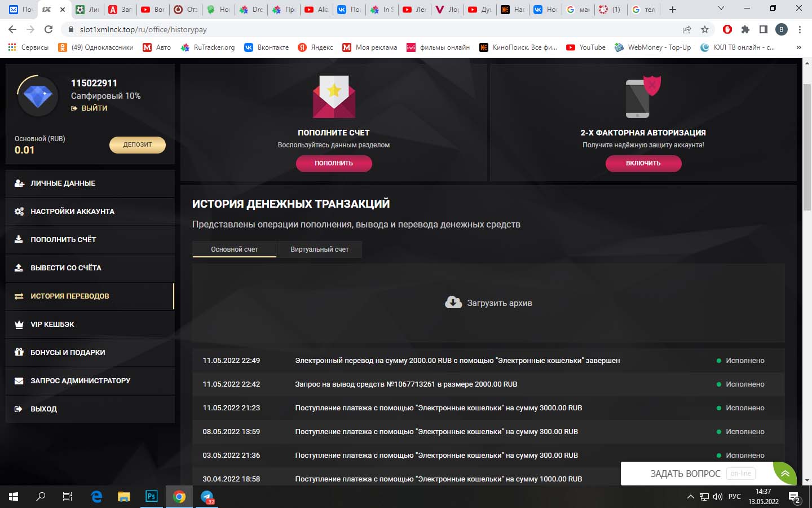This screenshot has height=508, width=812.
Task: Show hidden system tray icons arrow
Action: pyautogui.click(x=690, y=497)
